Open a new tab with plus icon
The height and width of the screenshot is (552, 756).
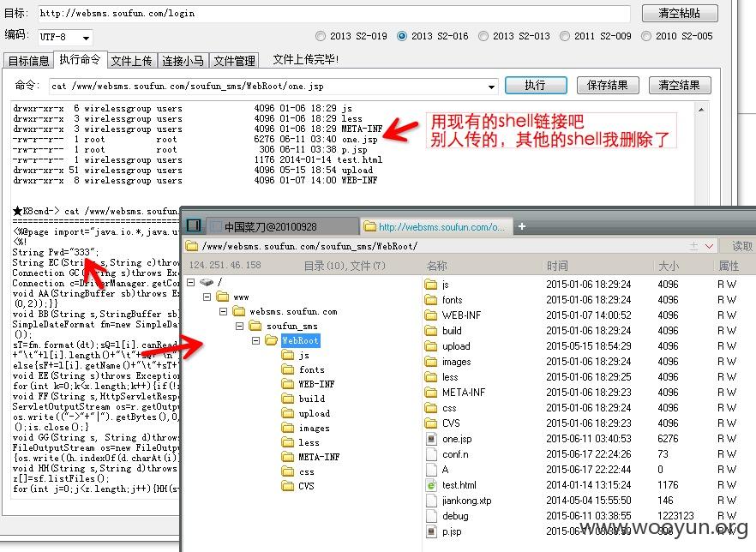click(522, 226)
